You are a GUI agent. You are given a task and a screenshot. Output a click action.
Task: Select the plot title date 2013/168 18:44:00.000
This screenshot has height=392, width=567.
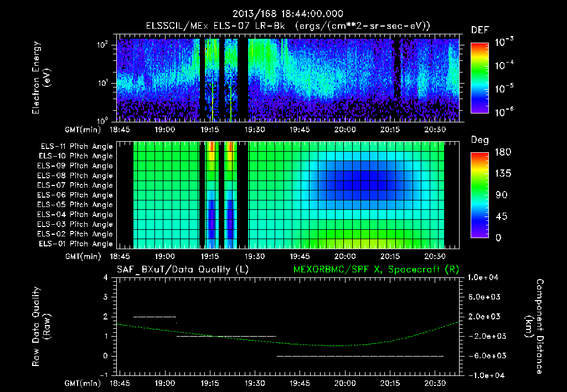pos(288,14)
